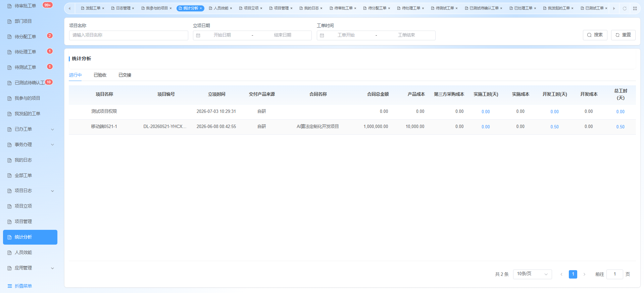Close the active 统计分析 tab

pos(201,8)
